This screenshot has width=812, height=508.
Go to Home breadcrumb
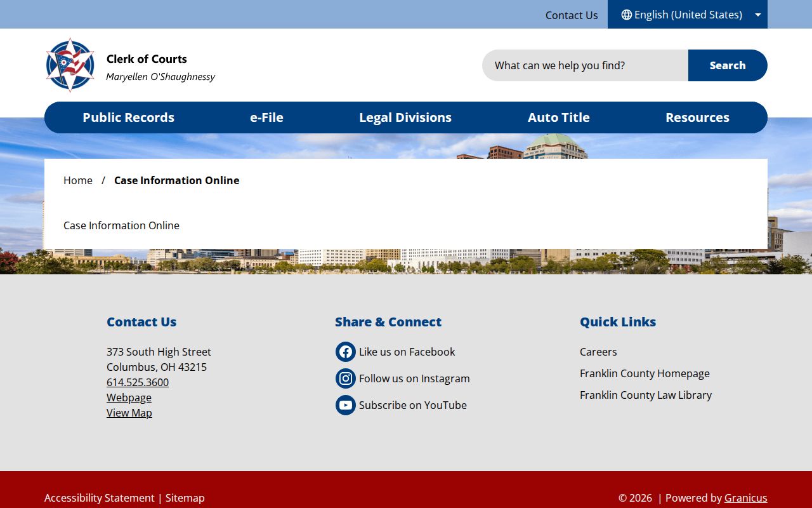point(78,180)
